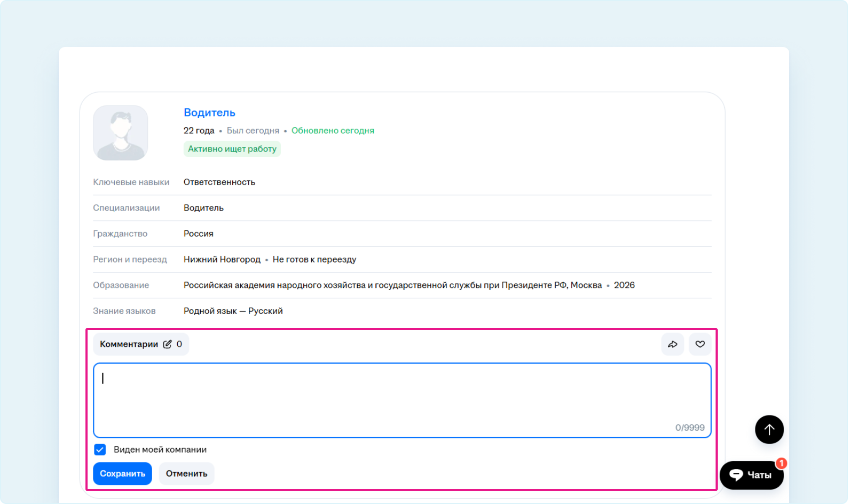
Task: Click the pencil edit icon beside Комментарии
Action: coord(167,344)
